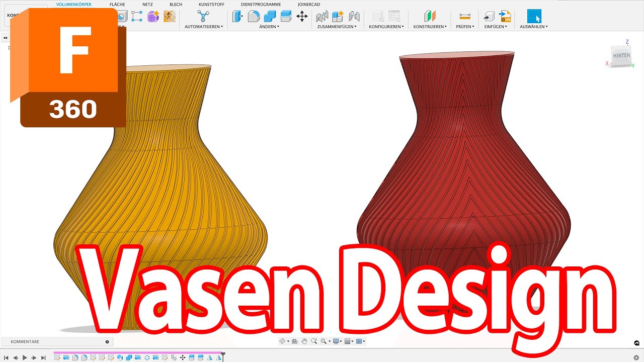Viewport: 644px width, 362px height.
Task: Open the Einfügen dropdown menu
Action: pos(497,26)
